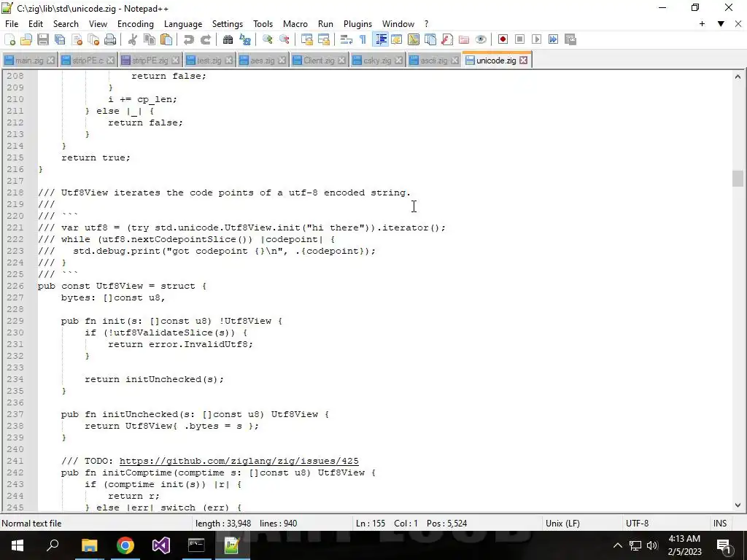Click the Paste clipboard icon
This screenshot has height=560, width=747.
tap(166, 39)
